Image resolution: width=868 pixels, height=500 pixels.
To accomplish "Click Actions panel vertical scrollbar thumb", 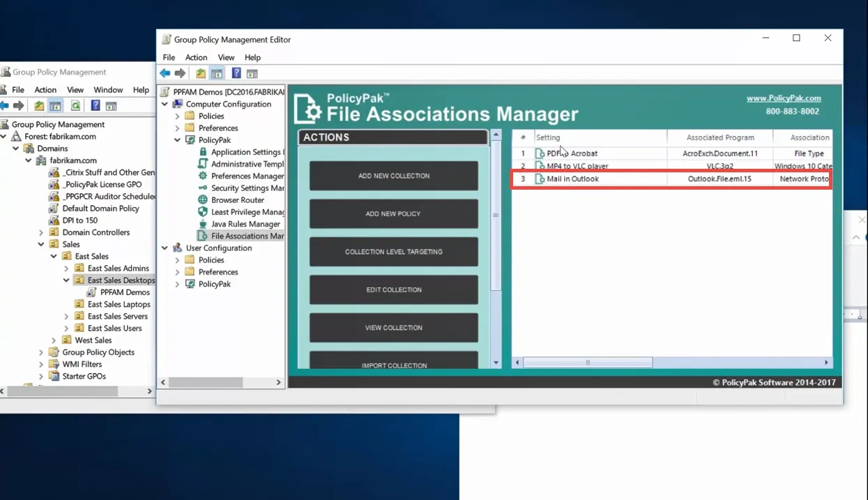I will 496,215.
